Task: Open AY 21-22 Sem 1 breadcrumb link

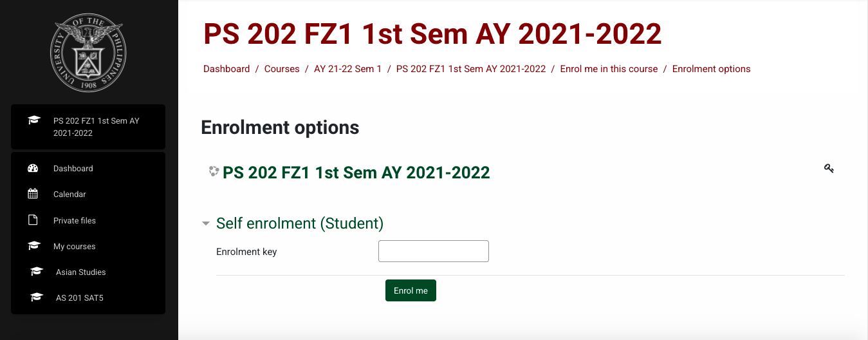Action: point(347,69)
